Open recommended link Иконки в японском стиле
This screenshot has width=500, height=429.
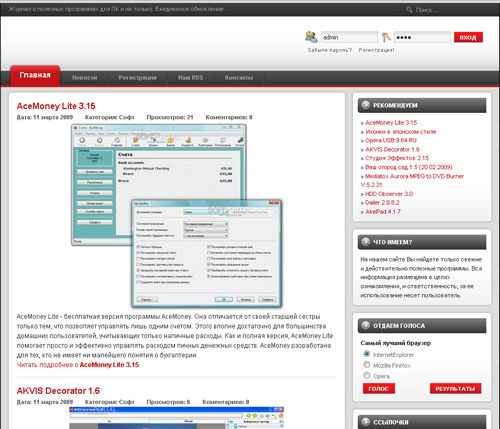(x=401, y=132)
